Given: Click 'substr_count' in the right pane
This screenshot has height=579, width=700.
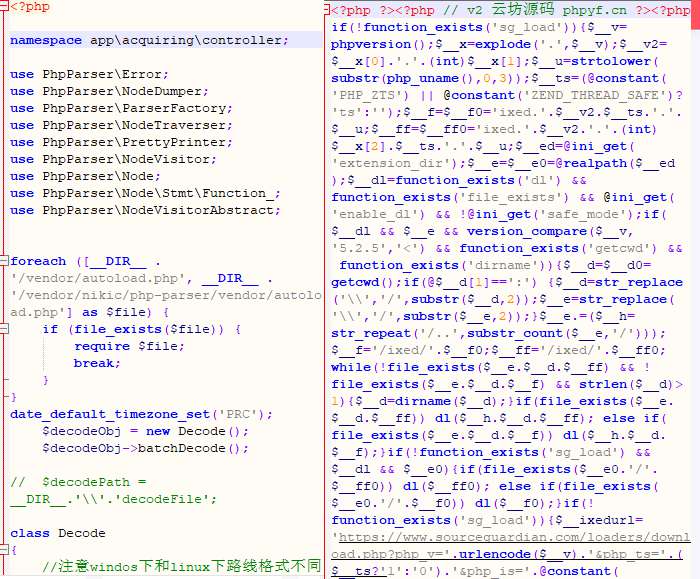Looking at the screenshot, I should coord(516,333).
